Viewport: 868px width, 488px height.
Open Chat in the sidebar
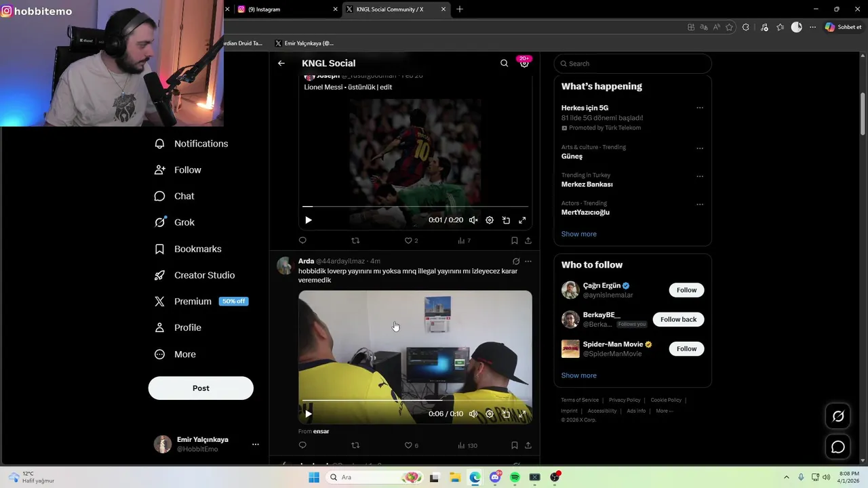[175, 197]
